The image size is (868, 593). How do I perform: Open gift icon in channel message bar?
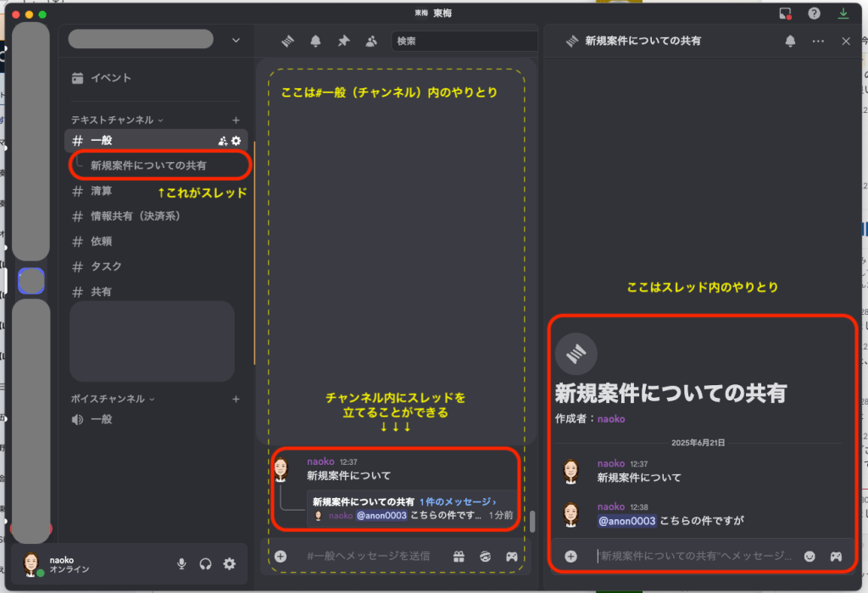click(459, 557)
